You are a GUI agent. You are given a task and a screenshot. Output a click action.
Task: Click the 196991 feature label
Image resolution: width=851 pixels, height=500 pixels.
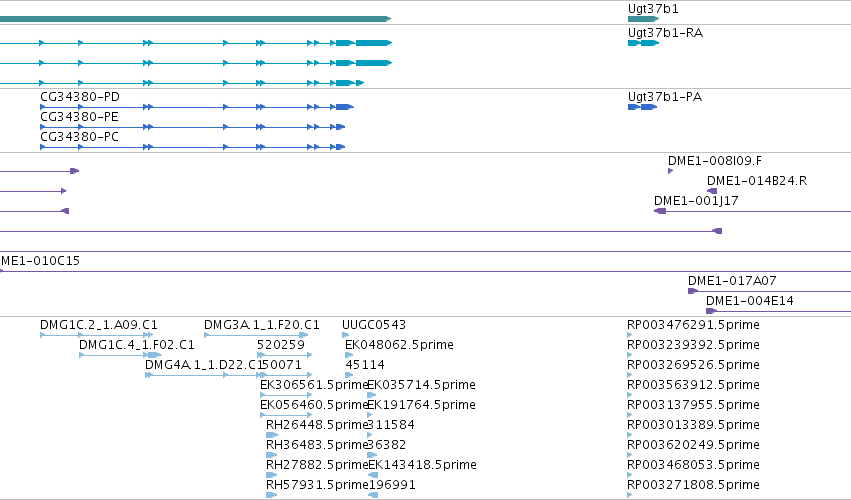pos(391,485)
